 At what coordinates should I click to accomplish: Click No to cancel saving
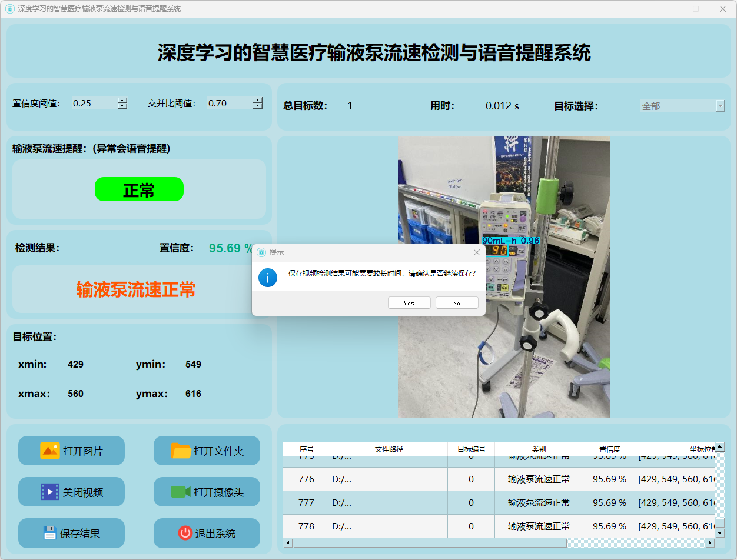[457, 303]
